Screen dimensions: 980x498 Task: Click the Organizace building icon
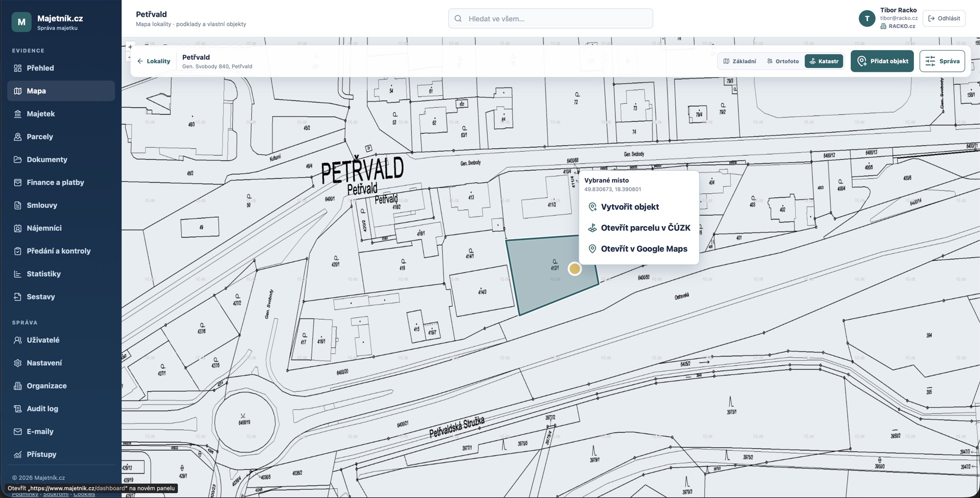[18, 386]
